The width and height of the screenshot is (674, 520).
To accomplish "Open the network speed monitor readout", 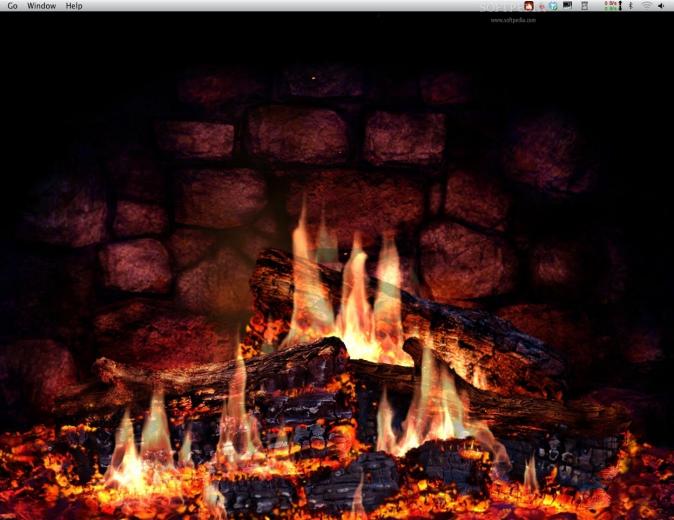I will [613, 6].
